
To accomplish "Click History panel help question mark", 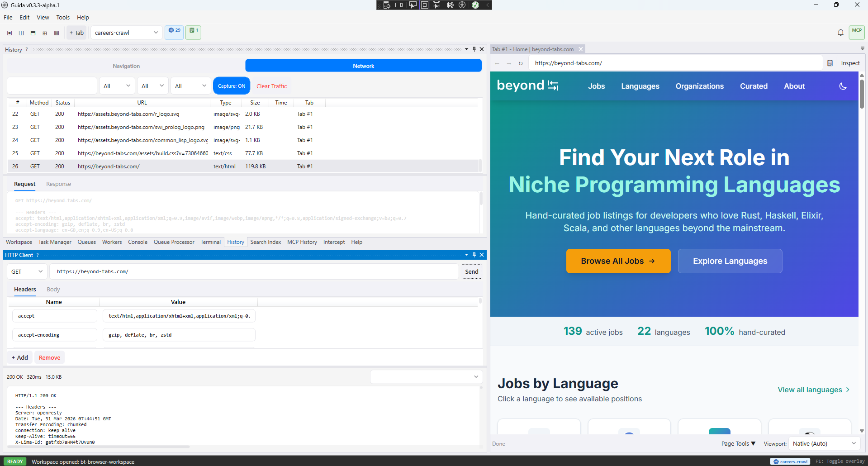I will pos(27,50).
